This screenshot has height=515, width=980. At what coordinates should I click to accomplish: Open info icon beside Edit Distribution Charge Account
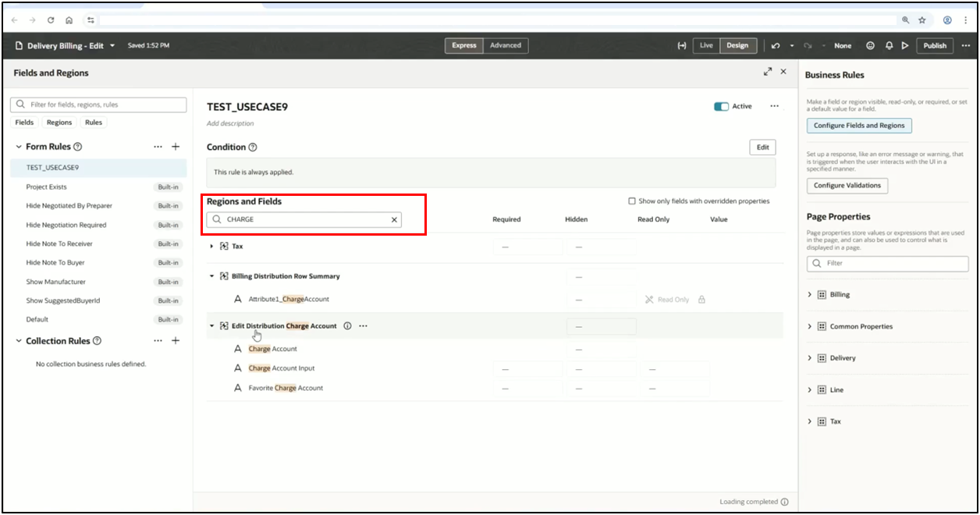[x=348, y=326]
